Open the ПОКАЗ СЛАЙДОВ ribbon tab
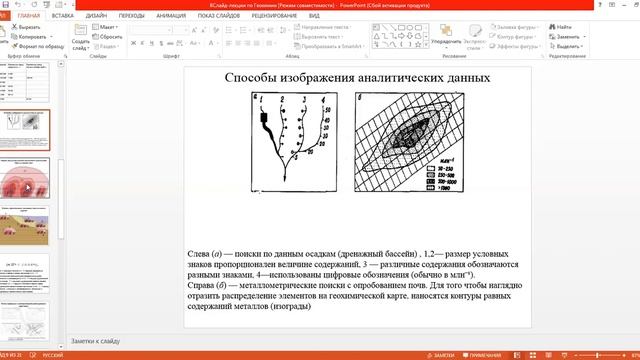This screenshot has width=640, height=360. pyautogui.click(x=219, y=16)
